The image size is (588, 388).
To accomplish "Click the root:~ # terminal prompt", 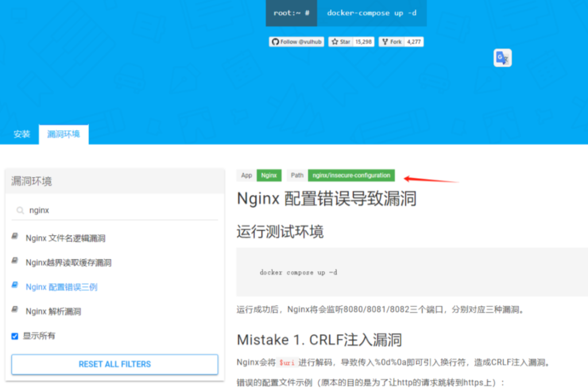I will (291, 13).
